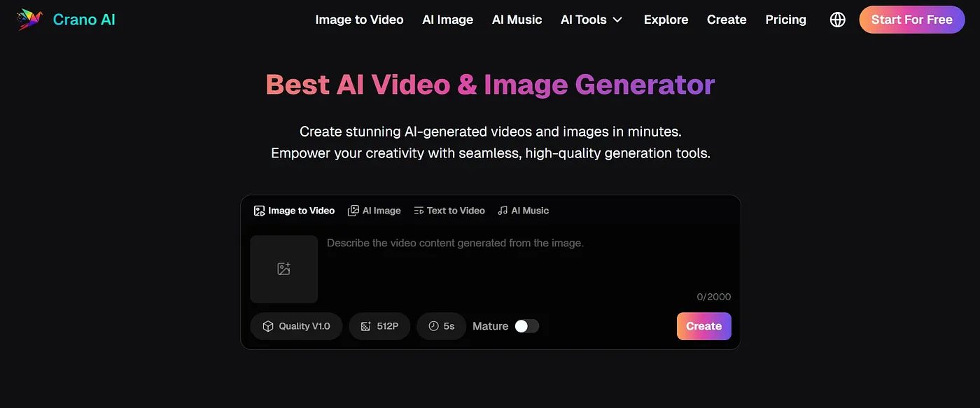Click the Crano AI bird logo
This screenshot has height=408, width=980.
30,20
